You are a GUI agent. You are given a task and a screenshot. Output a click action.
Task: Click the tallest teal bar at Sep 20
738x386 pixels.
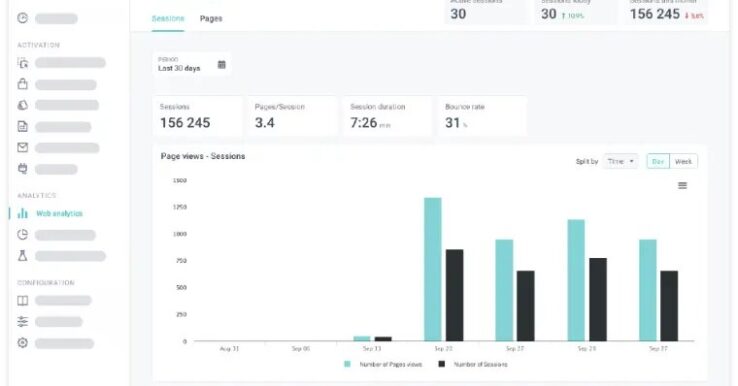coord(433,269)
